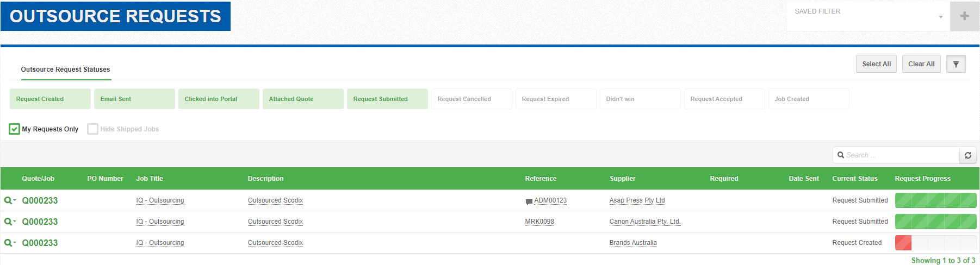Click Outsourced Scodix in Asap Press row

tap(275, 200)
